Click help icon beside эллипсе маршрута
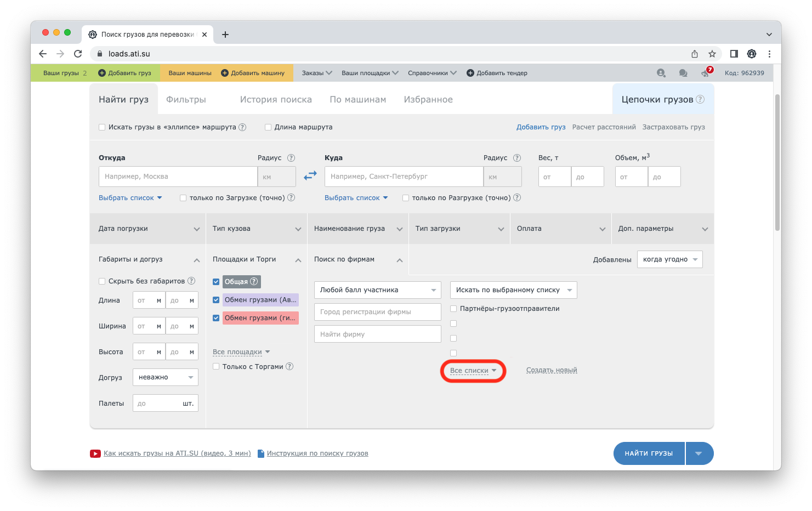Screen dimensions: 812x511 [x=242, y=127]
